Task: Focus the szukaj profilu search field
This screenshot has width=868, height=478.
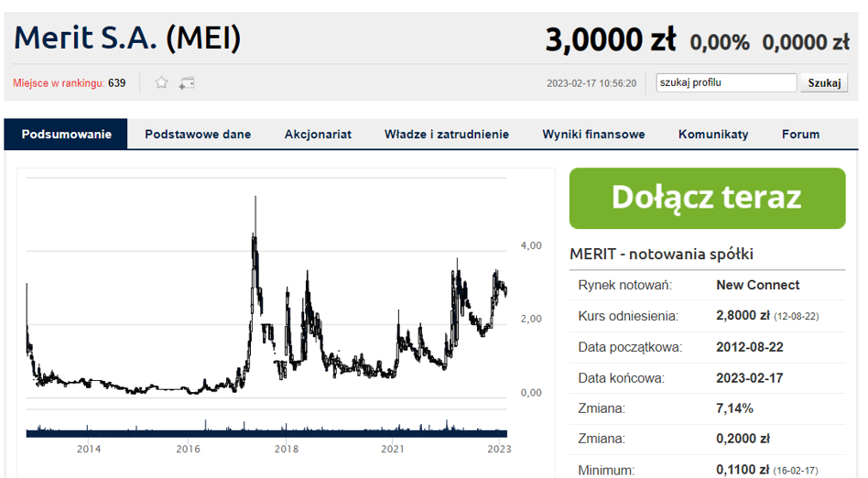Action: pos(726,82)
